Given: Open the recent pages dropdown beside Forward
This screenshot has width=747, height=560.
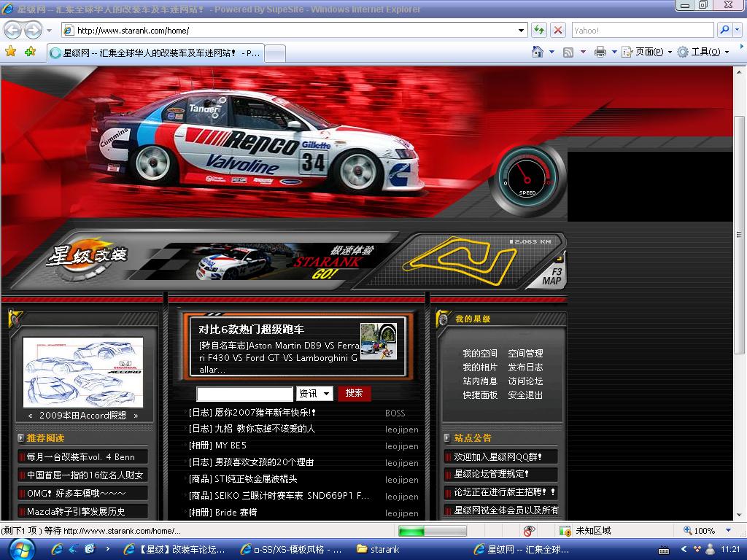Looking at the screenshot, I should pos(49,31).
